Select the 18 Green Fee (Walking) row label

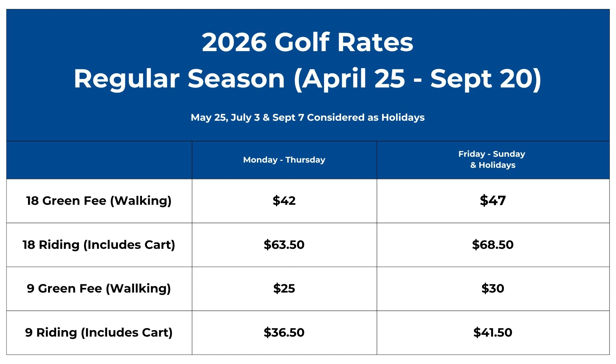(99, 201)
